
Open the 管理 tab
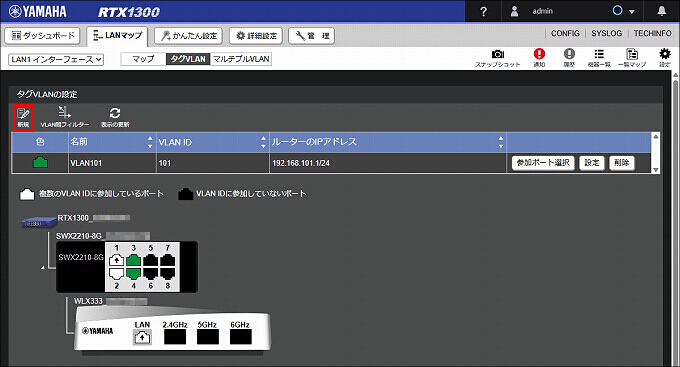tap(311, 36)
